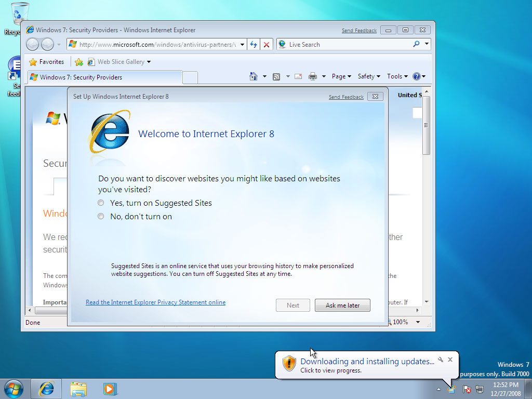Click the "Done" status bar text

pyautogui.click(x=33, y=322)
